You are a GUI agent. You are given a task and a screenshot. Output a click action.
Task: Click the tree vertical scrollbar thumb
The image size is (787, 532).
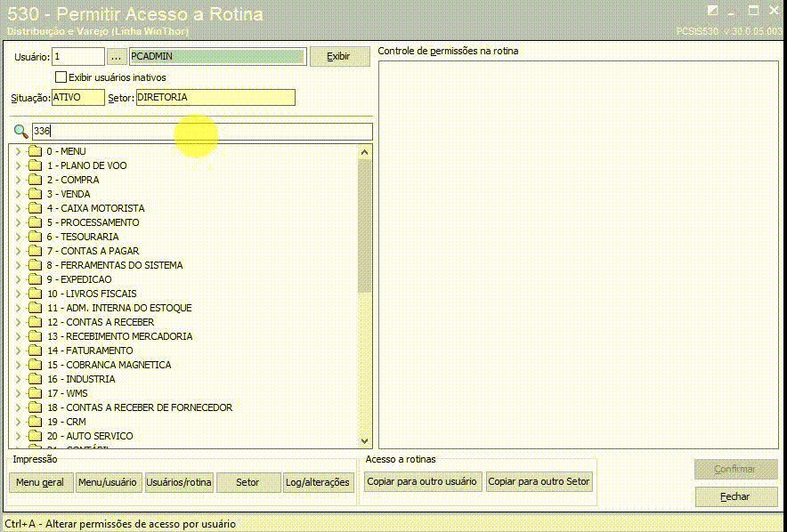pos(365,226)
